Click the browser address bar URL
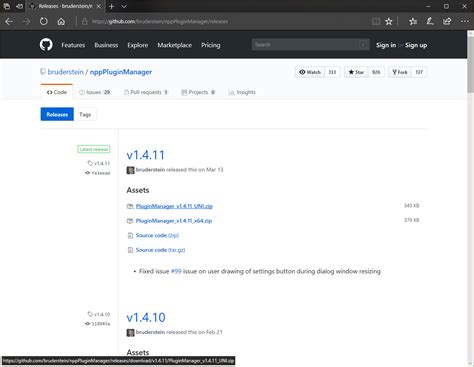 pyautogui.click(x=160, y=22)
